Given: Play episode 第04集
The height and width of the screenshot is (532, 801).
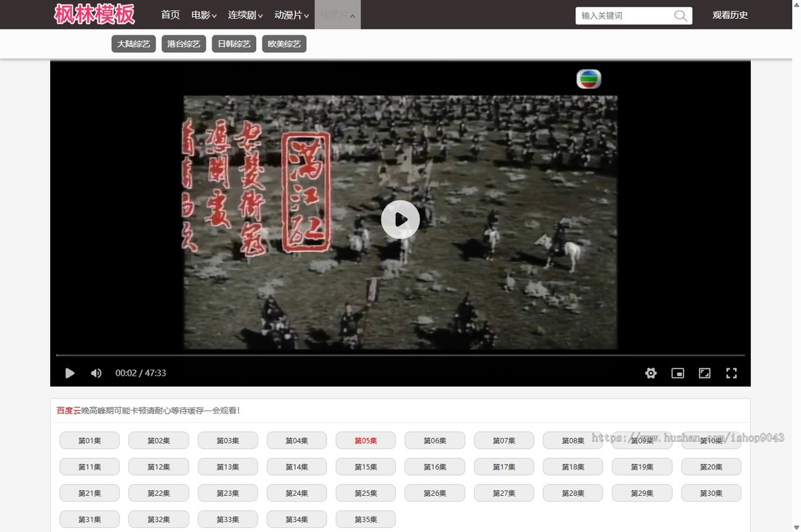Looking at the screenshot, I should tap(297, 441).
